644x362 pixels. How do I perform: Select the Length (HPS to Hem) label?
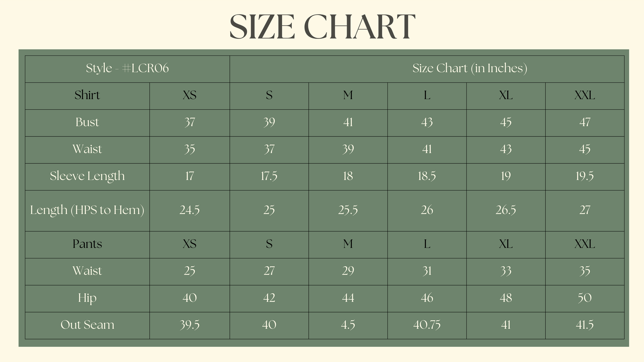(87, 210)
